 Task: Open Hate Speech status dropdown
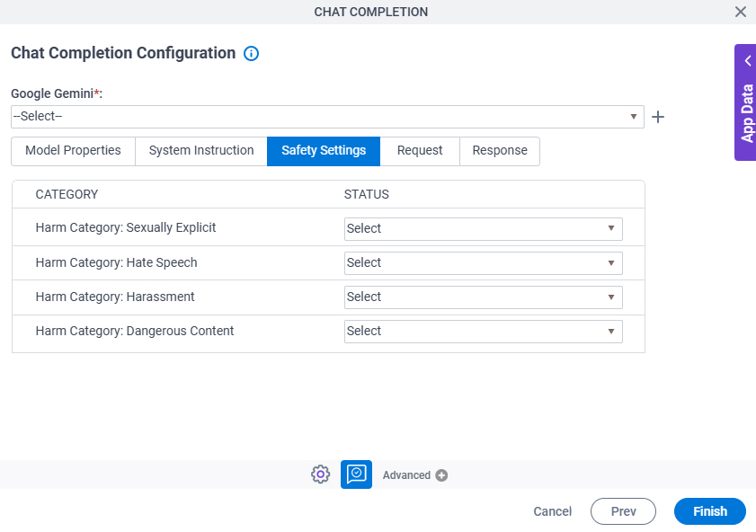[x=483, y=263]
